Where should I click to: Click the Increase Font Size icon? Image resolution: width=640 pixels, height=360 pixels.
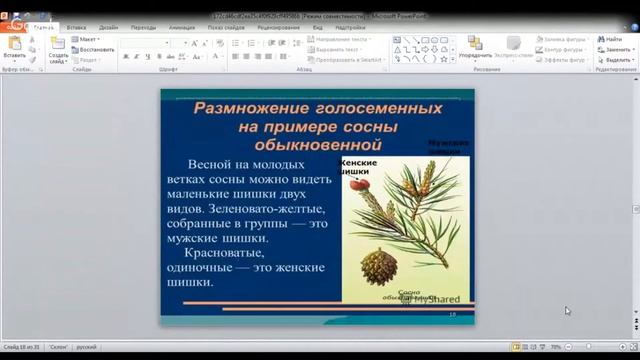195,43
